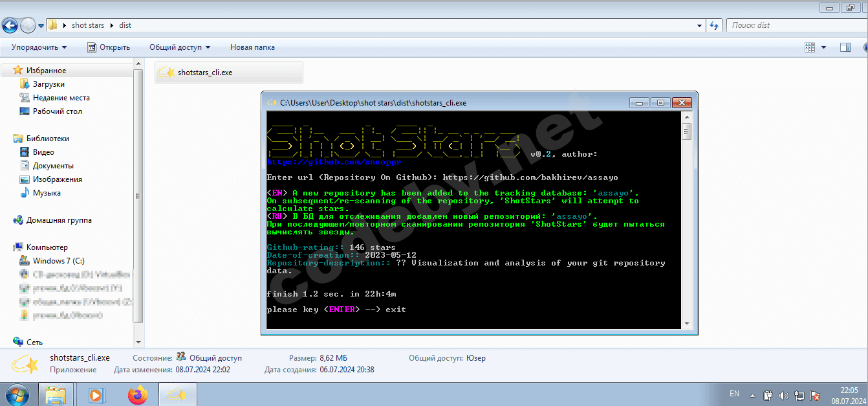
Task: Open the 'Музыка' library
Action: pos(47,193)
